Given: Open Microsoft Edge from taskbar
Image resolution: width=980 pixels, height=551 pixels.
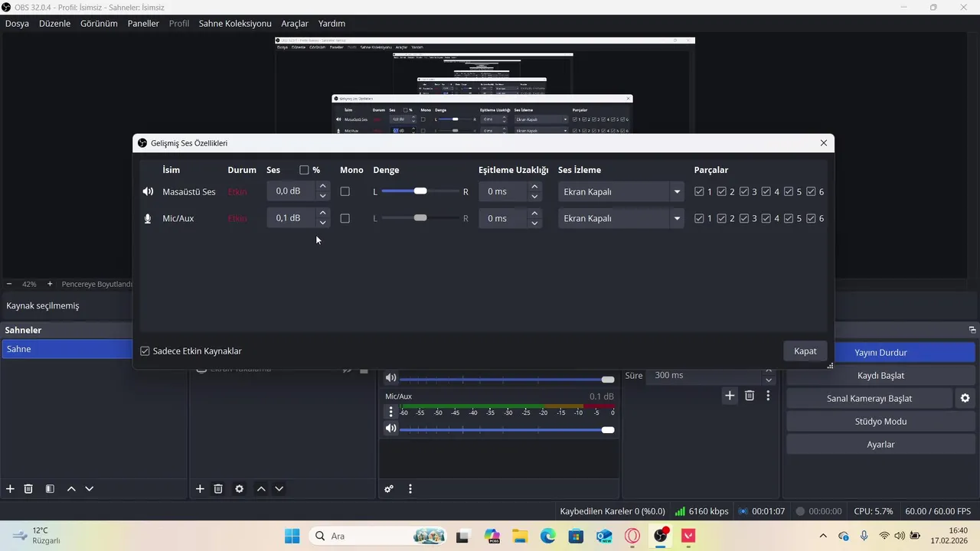Looking at the screenshot, I should (547, 536).
